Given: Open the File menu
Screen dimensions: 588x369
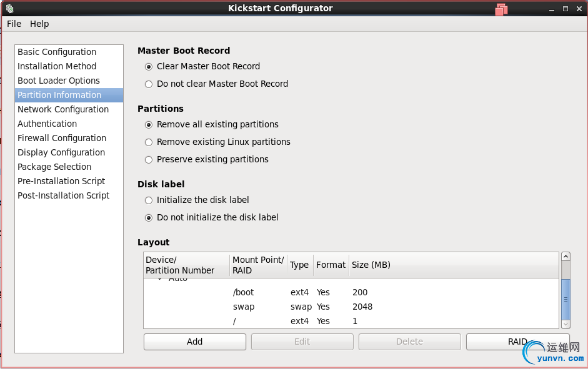Looking at the screenshot, I should click(14, 24).
